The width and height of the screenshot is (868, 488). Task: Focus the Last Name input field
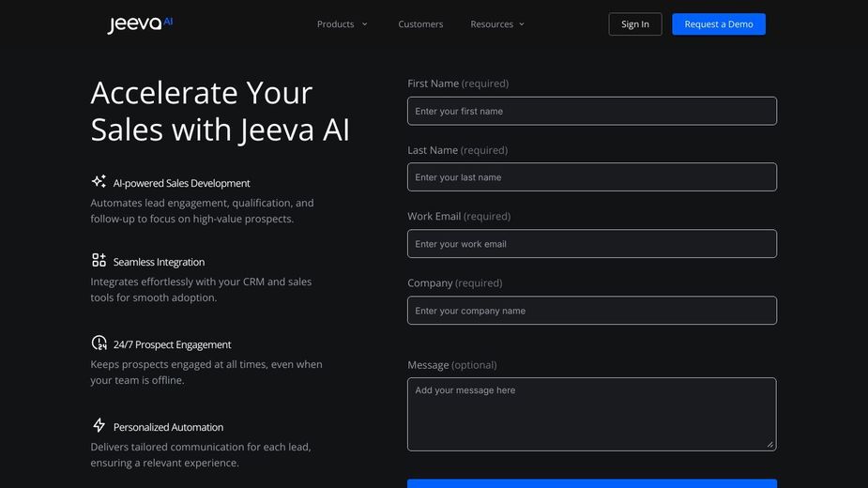592,177
